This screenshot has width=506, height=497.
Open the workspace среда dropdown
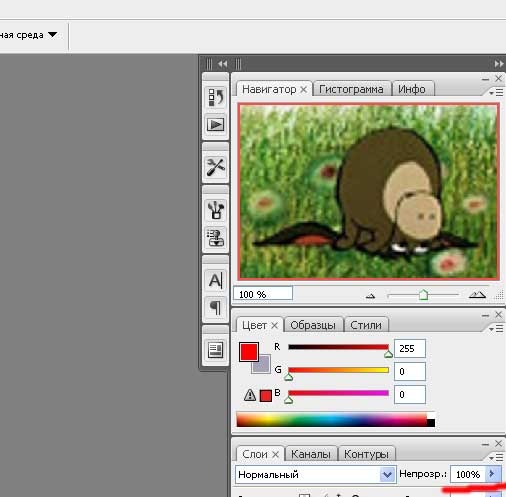point(28,35)
